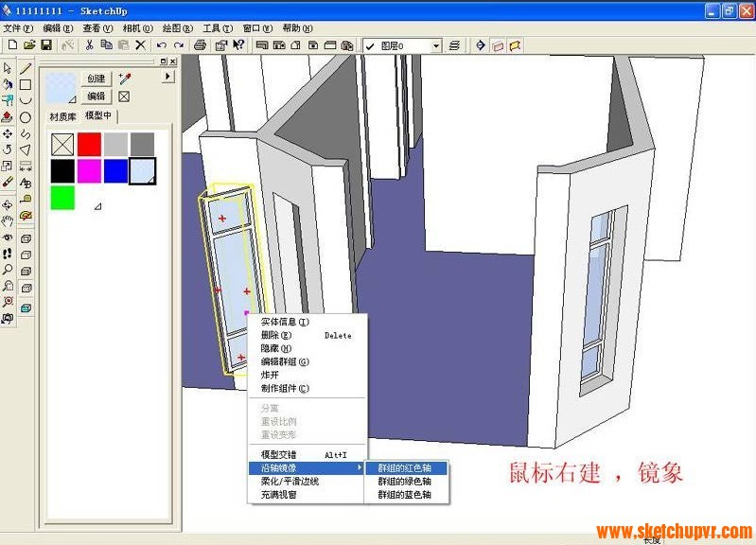Pick the red color swatch
The image size is (756, 545).
89,144
